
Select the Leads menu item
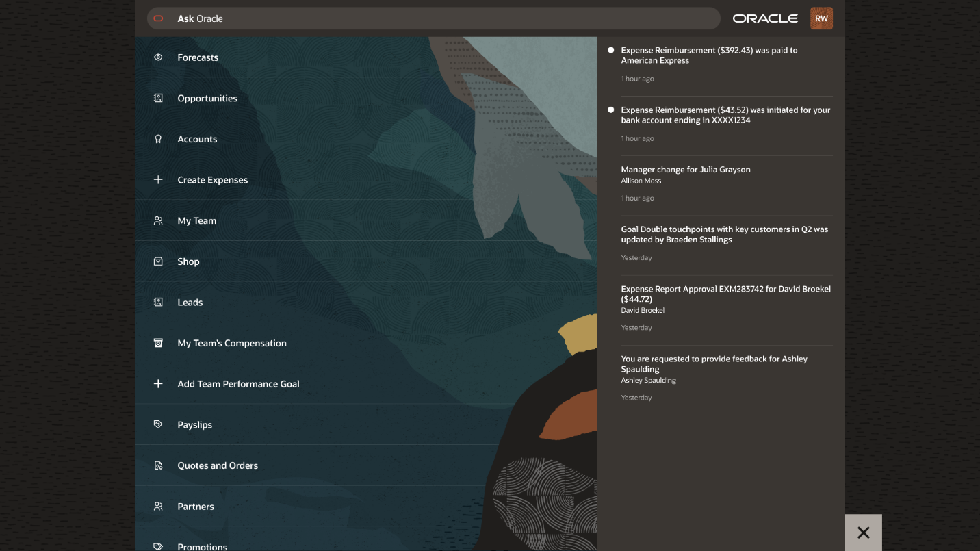pyautogui.click(x=190, y=302)
